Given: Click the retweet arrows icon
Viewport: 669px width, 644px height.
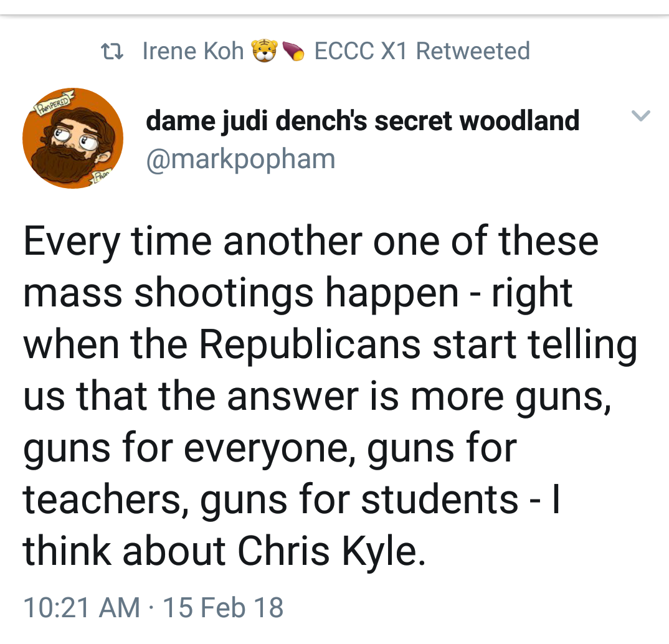Looking at the screenshot, I should point(113,51).
